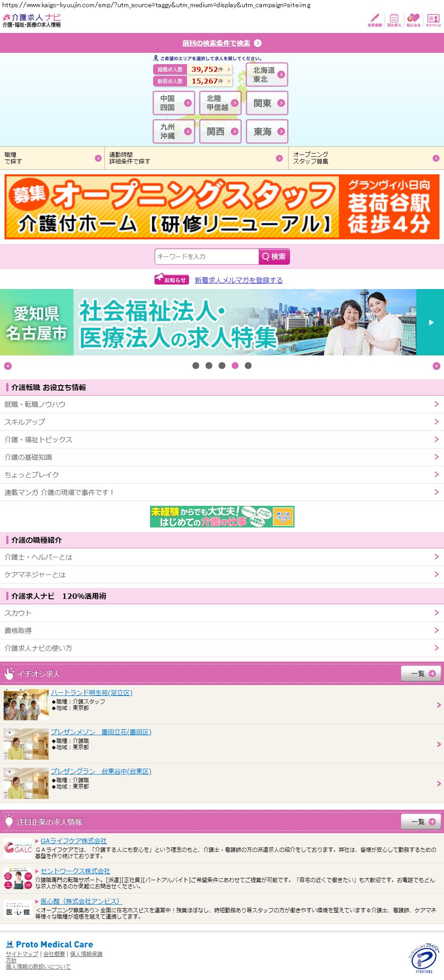The height and width of the screenshot is (980, 444).
Task: Click the carousel previous arrow icon
Action: pos(8,366)
